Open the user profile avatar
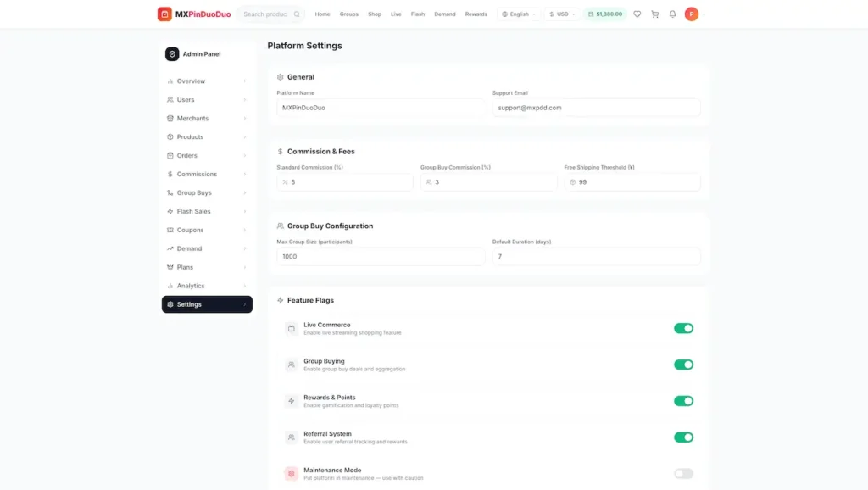 (692, 14)
